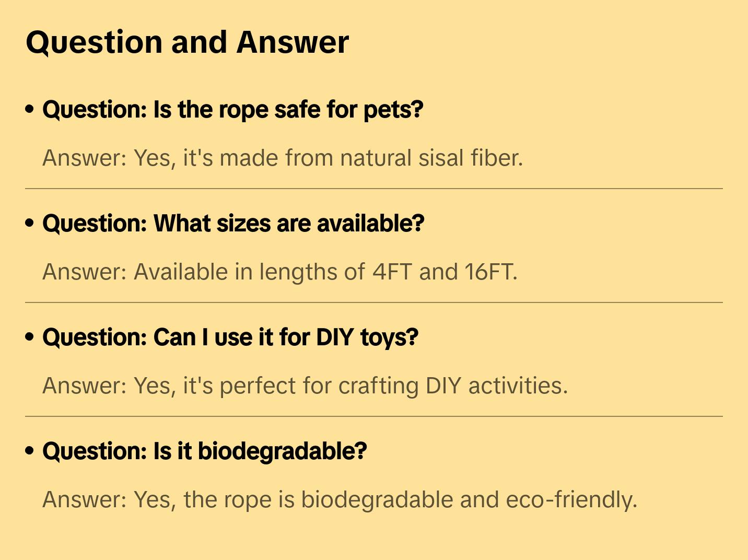Click the answer about crafting DIY activities

point(305,386)
